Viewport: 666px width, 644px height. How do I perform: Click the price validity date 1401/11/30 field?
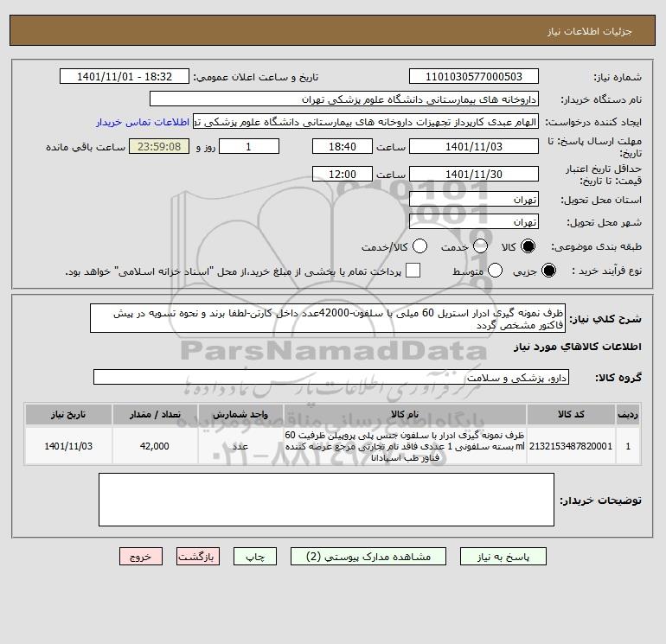474,174
